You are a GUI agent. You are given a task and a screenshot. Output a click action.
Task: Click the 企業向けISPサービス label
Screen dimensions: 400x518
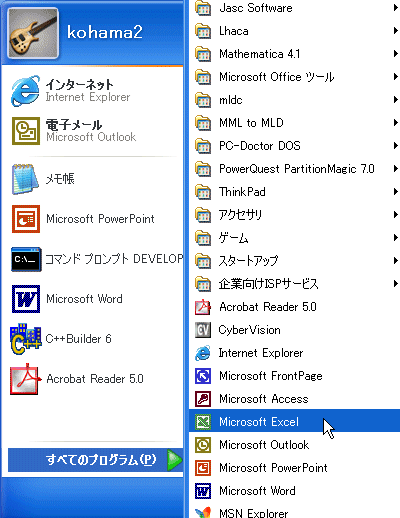(x=269, y=284)
